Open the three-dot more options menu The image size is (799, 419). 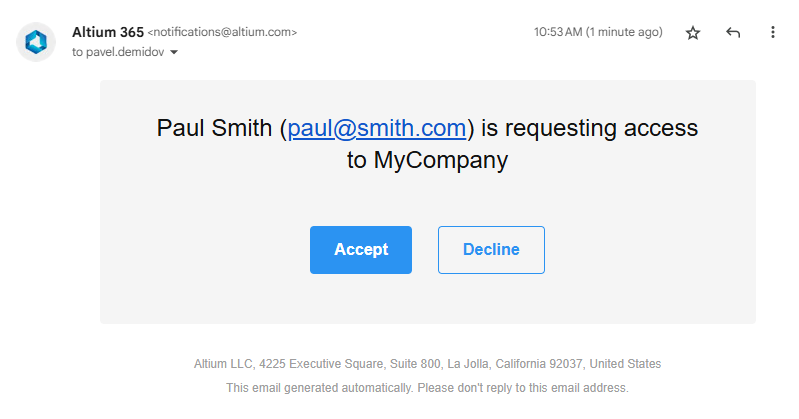772,33
